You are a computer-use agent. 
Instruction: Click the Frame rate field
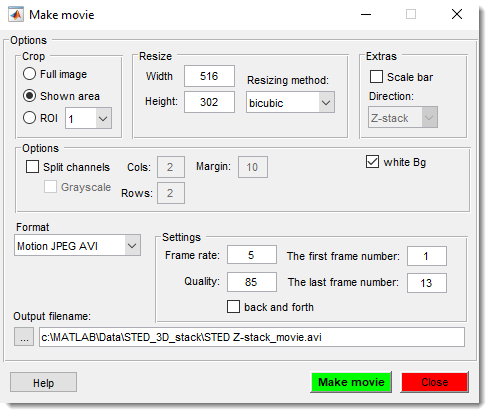pyautogui.click(x=252, y=255)
